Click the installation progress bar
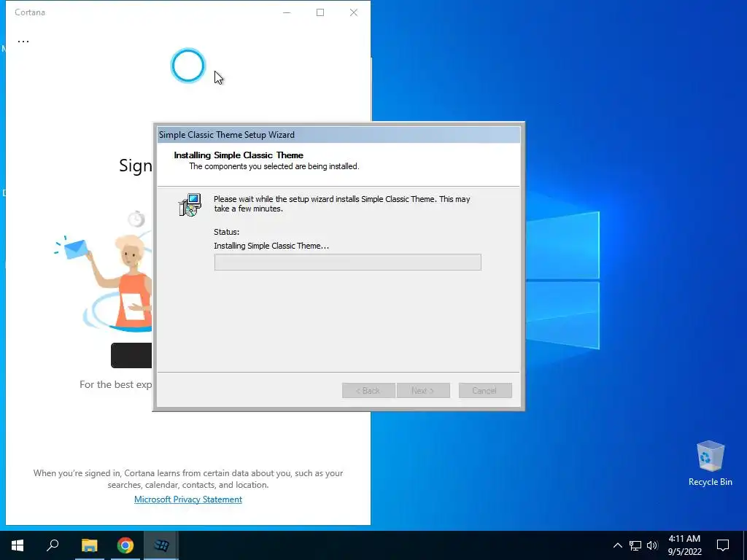This screenshot has height=560, width=747. coord(348,262)
